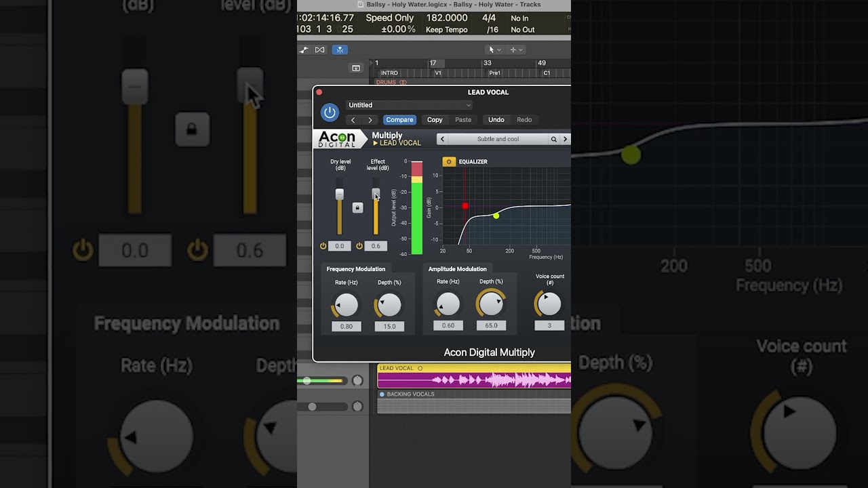
Task: Toggle Dry level power icon
Action: point(323,246)
